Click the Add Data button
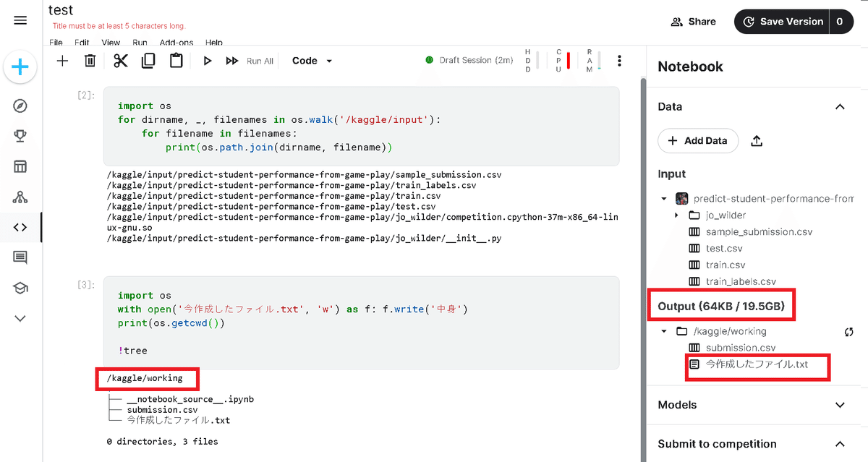Image resolution: width=868 pixels, height=462 pixels. tap(697, 140)
